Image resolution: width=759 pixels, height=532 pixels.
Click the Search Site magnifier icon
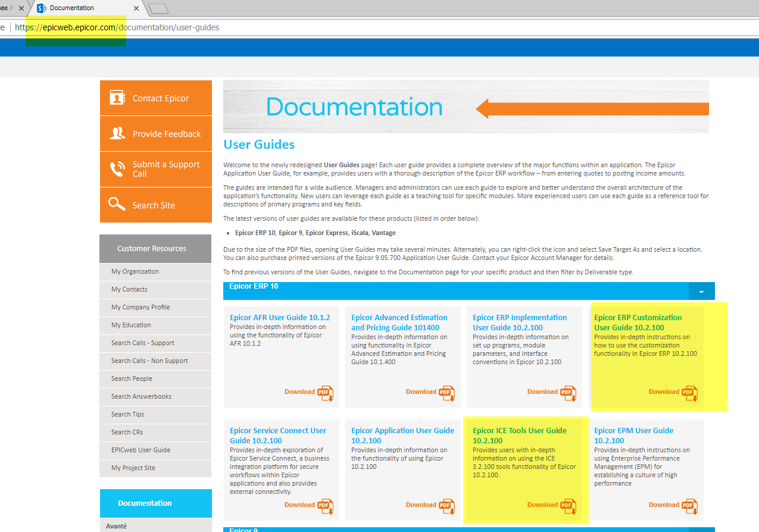coord(117,205)
